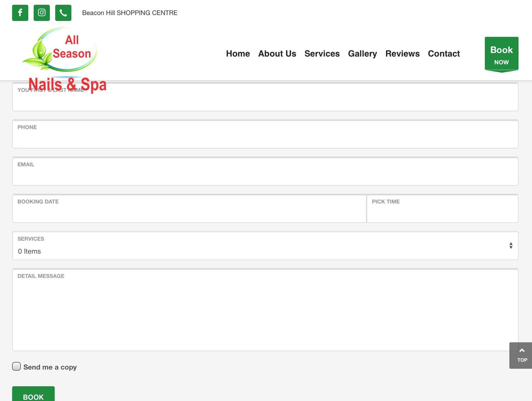Click the green phone call icon
Screen dimensions: 532x401
[x=63, y=13]
